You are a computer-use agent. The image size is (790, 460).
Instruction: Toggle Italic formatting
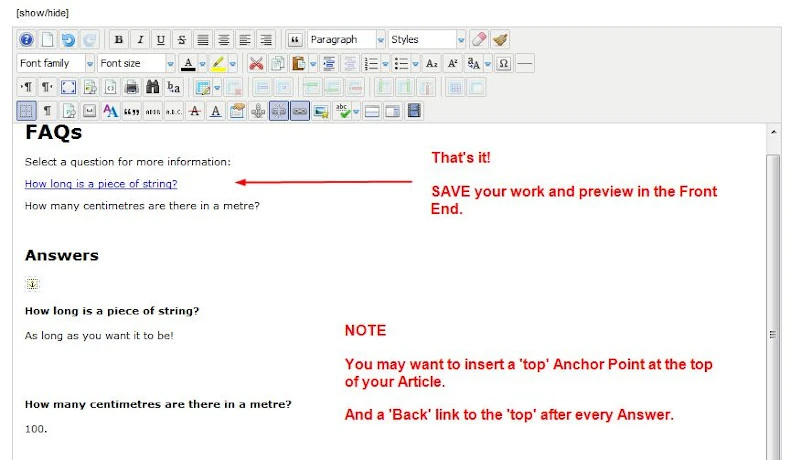pyautogui.click(x=140, y=39)
